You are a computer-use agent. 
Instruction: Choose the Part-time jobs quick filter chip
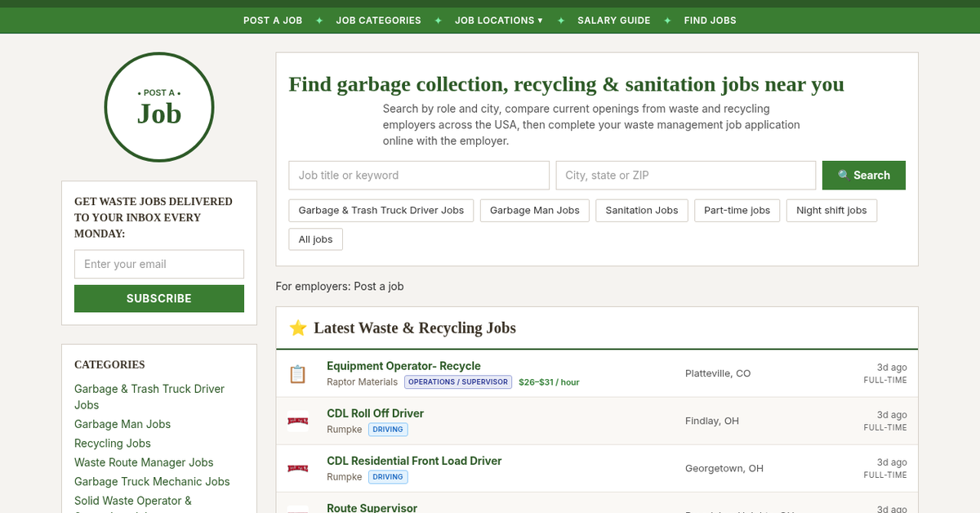pos(737,211)
